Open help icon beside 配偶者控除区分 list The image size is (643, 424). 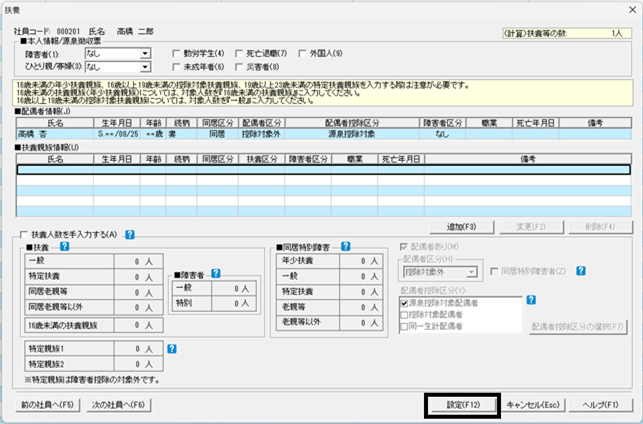[x=531, y=300]
